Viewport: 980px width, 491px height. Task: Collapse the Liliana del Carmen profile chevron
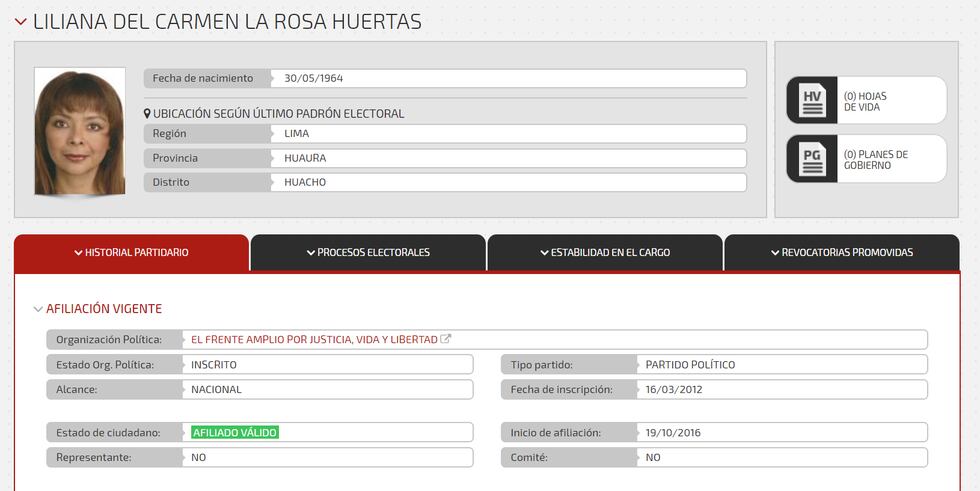(20, 22)
